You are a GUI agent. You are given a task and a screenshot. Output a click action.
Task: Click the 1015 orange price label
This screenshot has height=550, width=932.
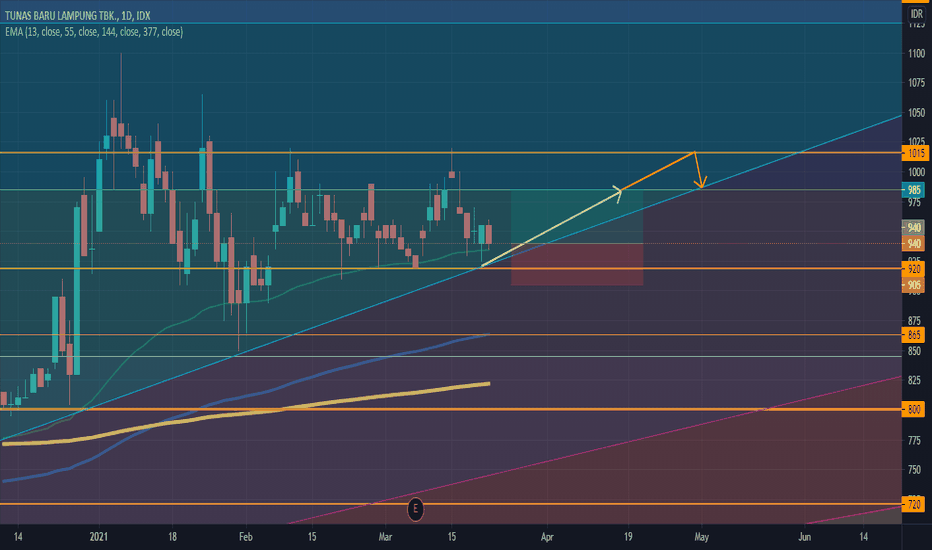[914, 153]
